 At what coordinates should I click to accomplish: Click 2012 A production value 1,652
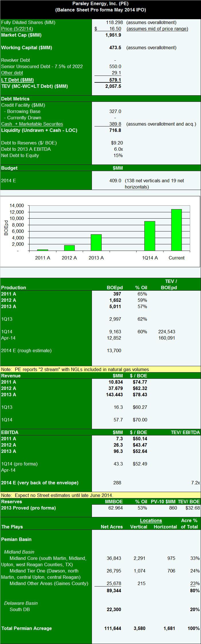pyautogui.click(x=115, y=300)
